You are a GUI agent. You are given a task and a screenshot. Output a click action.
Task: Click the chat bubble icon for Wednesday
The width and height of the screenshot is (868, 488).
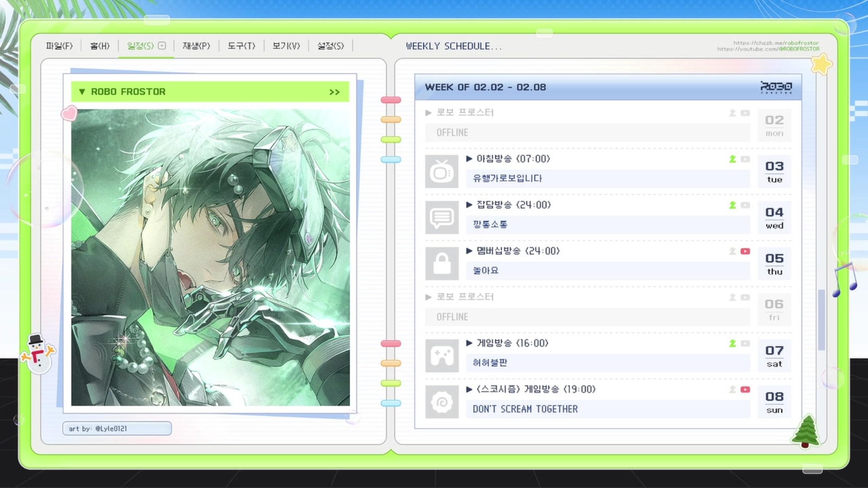pos(442,218)
